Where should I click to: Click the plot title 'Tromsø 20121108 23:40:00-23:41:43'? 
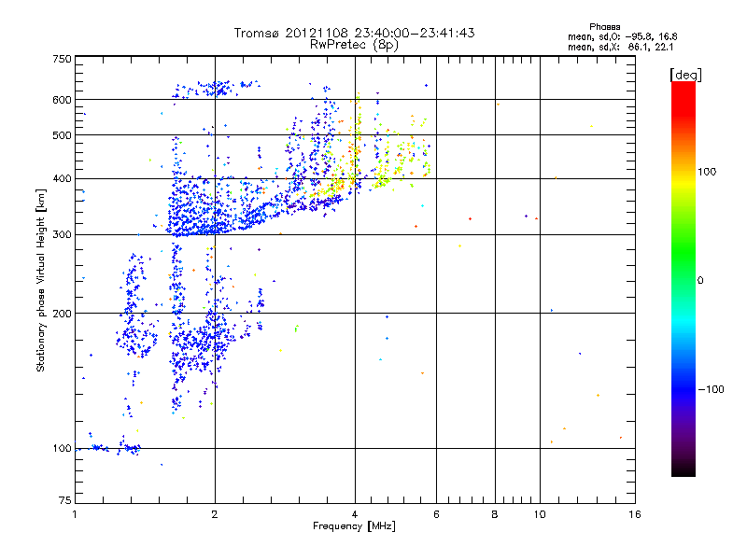pyautogui.click(x=354, y=33)
